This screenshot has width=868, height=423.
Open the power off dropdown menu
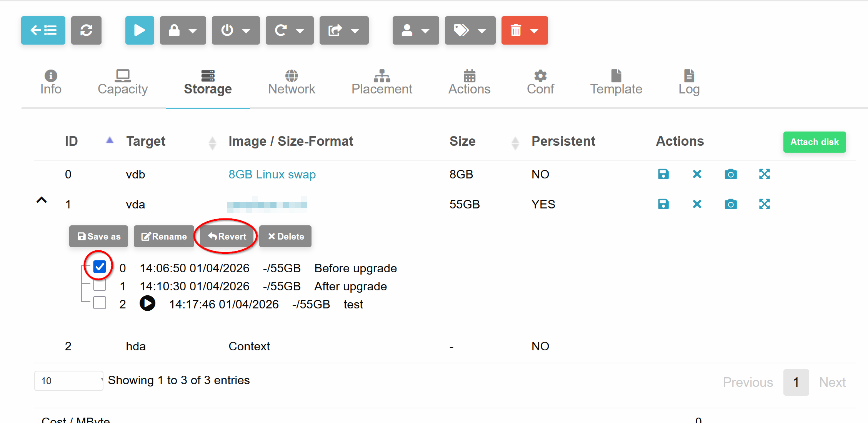click(x=236, y=30)
